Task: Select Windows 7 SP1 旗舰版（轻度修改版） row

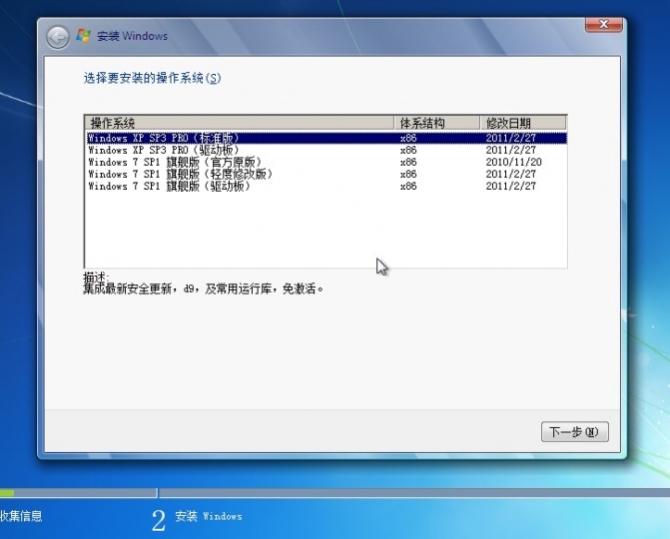Action: point(327,174)
